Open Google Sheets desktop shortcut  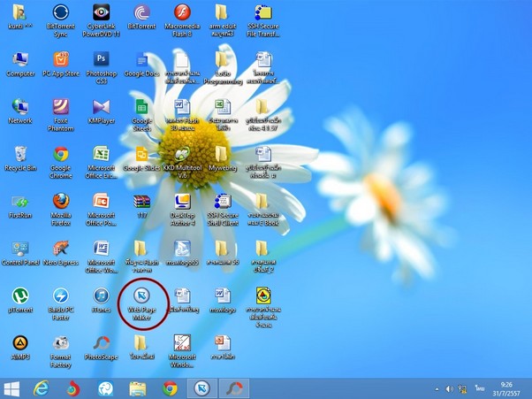[x=141, y=115]
